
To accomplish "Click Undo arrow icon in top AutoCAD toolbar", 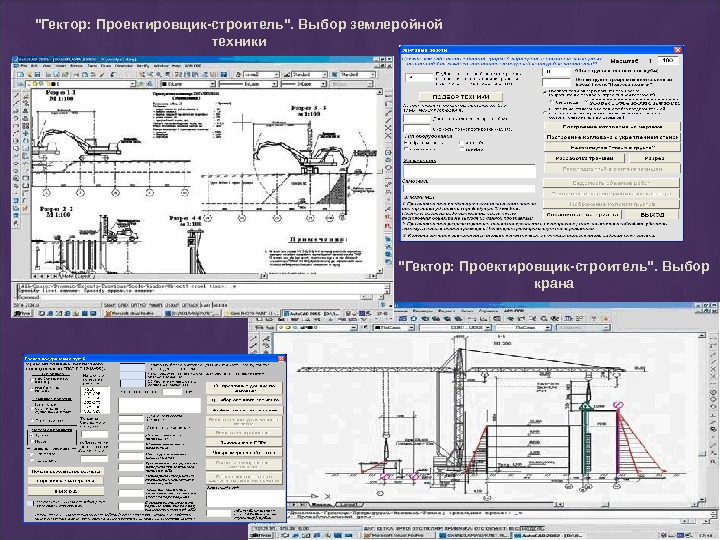I will 113,74.
